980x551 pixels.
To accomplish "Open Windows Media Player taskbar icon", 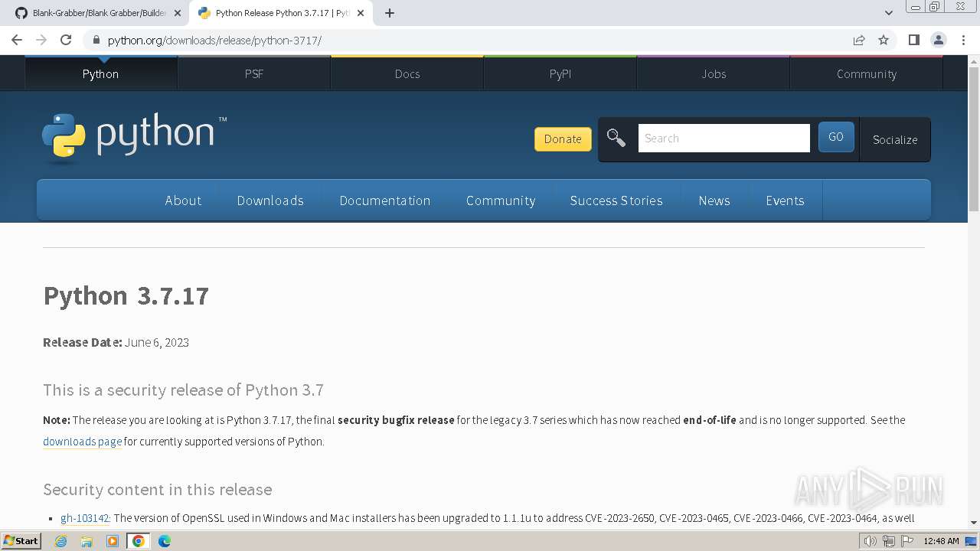I will point(113,541).
